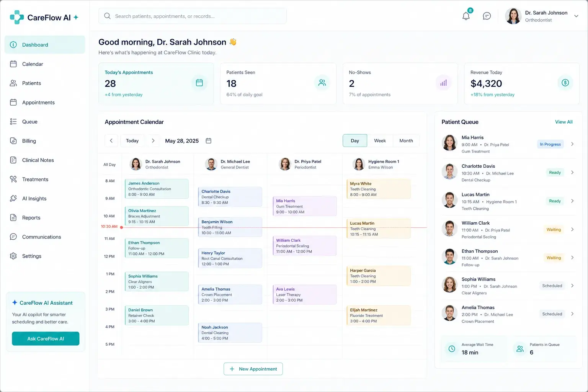Open Elijah Martinez Fluoride Treatment appointment
Image resolution: width=588 pixels, height=392 pixels.
click(x=379, y=315)
